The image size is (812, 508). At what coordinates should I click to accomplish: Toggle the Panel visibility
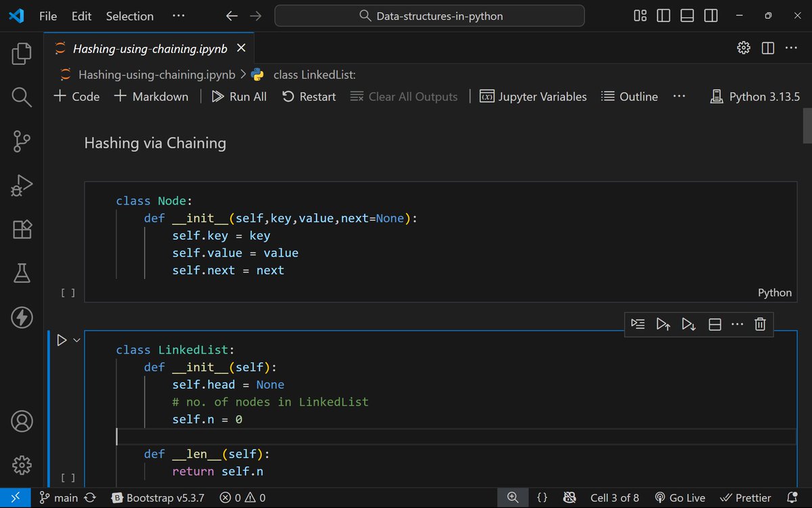click(x=687, y=15)
